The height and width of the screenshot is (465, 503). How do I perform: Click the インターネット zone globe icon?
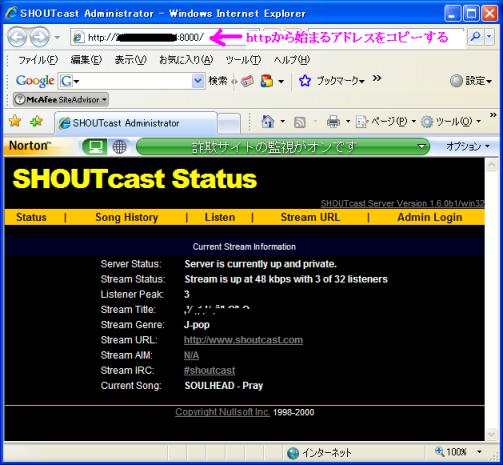pos(293,453)
